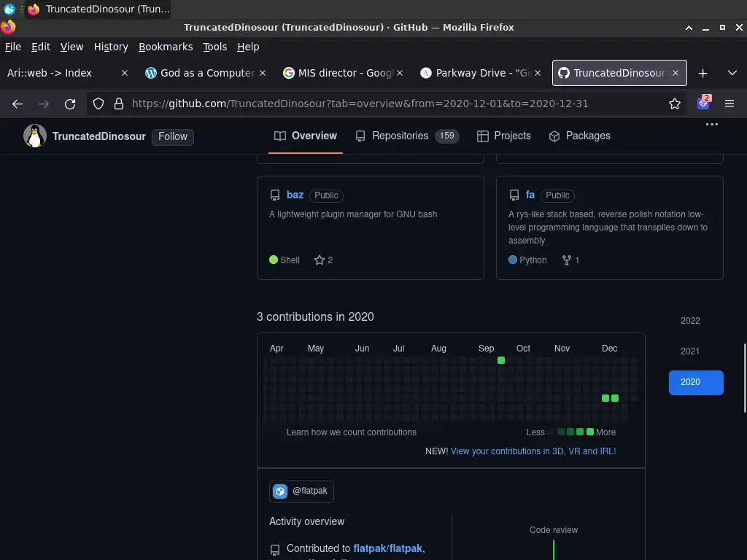Click the star count icon on baz
Image resolution: width=747 pixels, height=560 pixels.
click(320, 260)
